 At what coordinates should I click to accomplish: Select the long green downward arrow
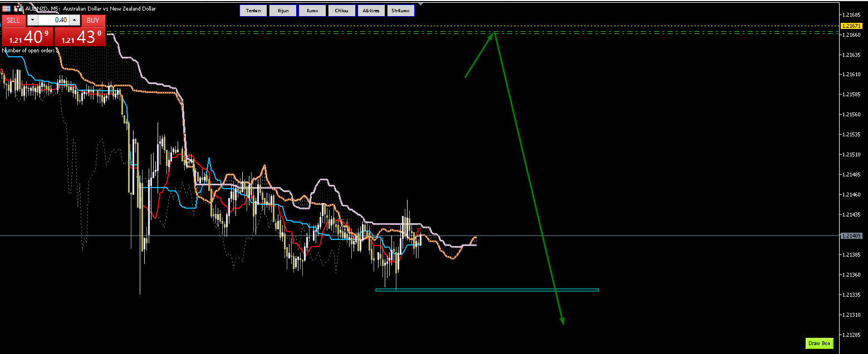tap(529, 179)
